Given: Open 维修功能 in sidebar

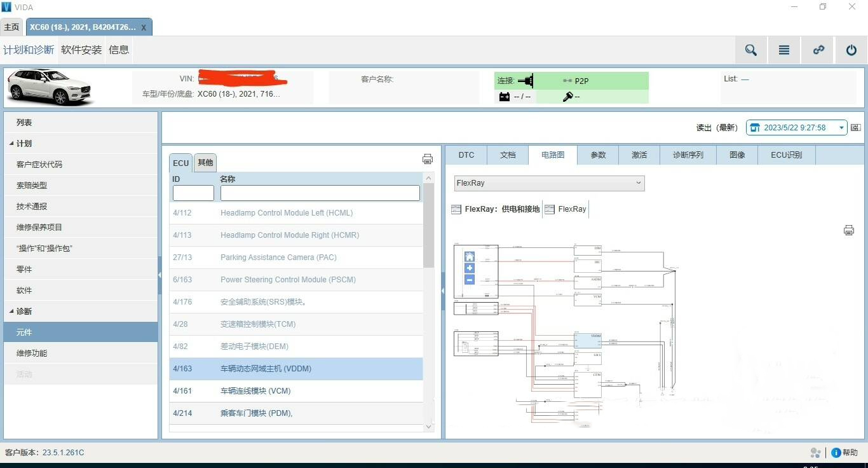Looking at the screenshot, I should (81, 354).
